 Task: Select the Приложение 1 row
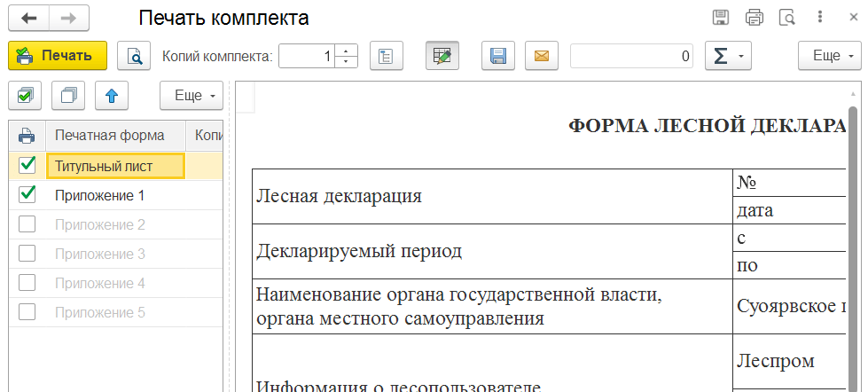pos(115,195)
